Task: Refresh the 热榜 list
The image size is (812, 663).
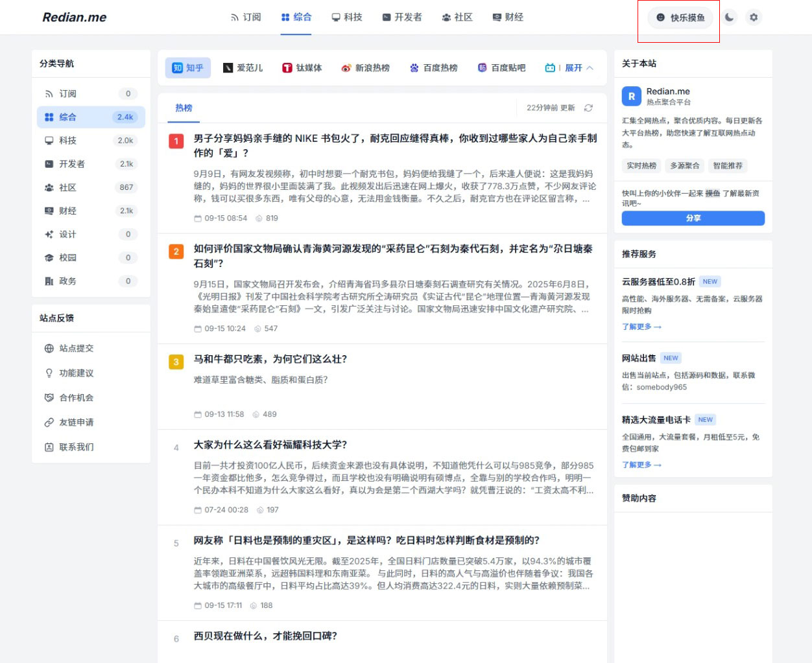Action: click(588, 108)
